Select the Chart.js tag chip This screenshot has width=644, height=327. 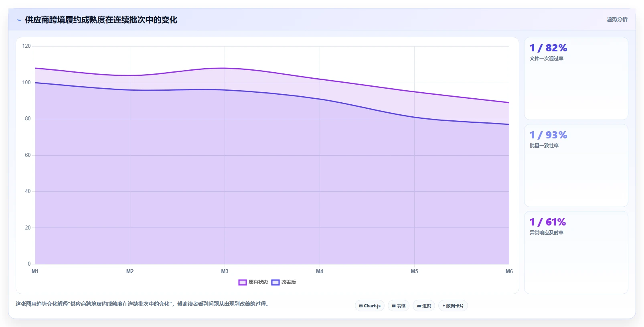point(370,306)
